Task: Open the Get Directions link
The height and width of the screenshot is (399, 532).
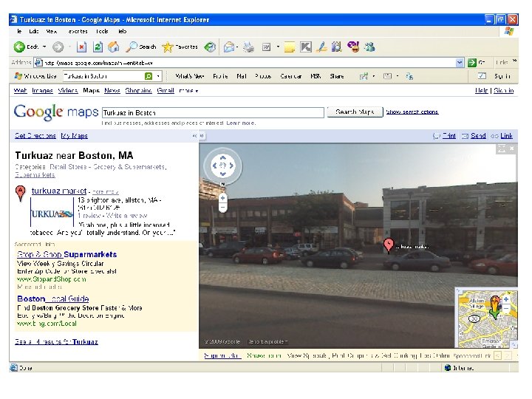Action: point(35,136)
